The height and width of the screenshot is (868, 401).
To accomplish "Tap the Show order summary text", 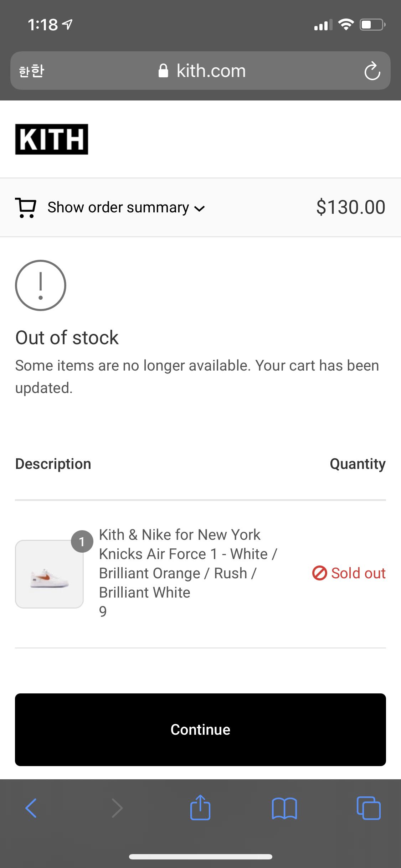I will click(118, 207).
